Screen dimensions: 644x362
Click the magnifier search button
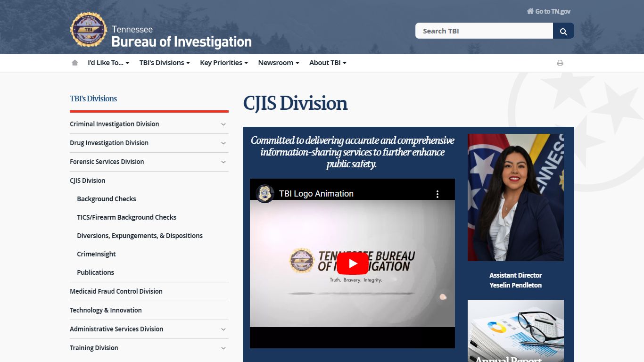pyautogui.click(x=563, y=31)
